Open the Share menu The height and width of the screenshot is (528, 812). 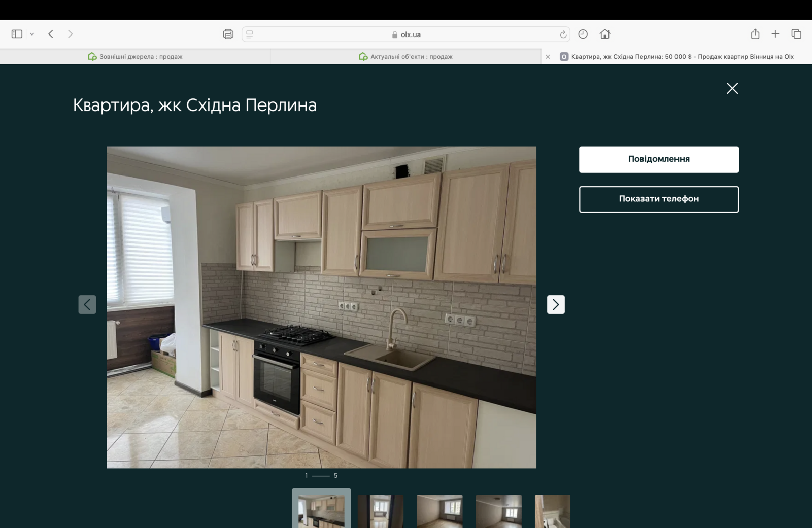click(755, 34)
